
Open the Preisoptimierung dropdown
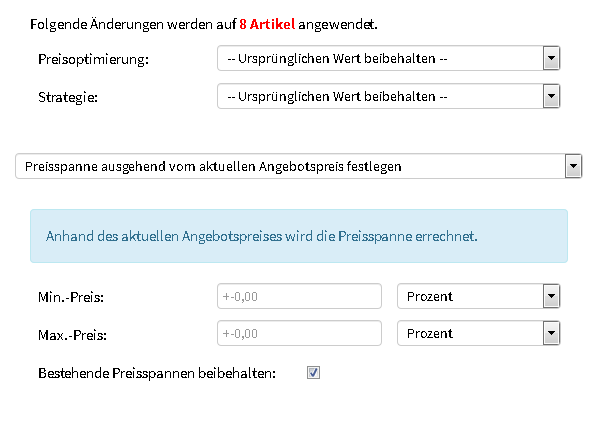(x=388, y=58)
